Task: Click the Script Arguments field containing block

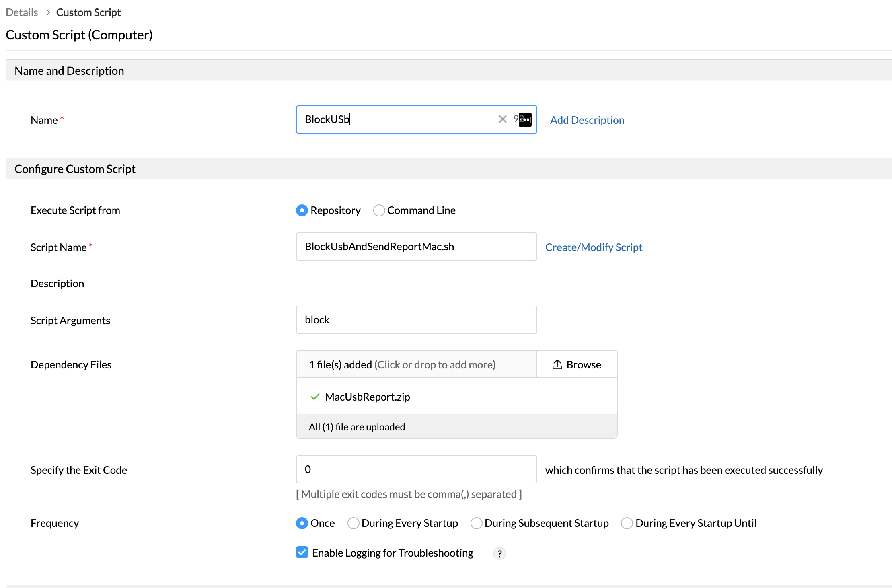Action: pos(416,320)
